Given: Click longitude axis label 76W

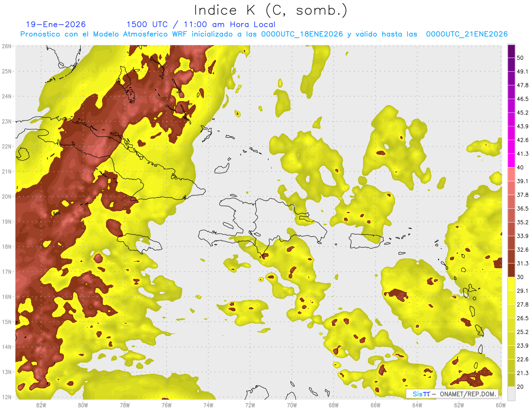Looking at the screenshot, I should (166, 405).
